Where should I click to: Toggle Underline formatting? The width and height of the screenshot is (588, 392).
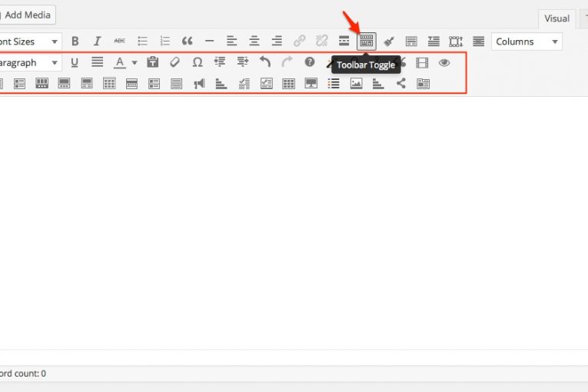[x=75, y=62]
